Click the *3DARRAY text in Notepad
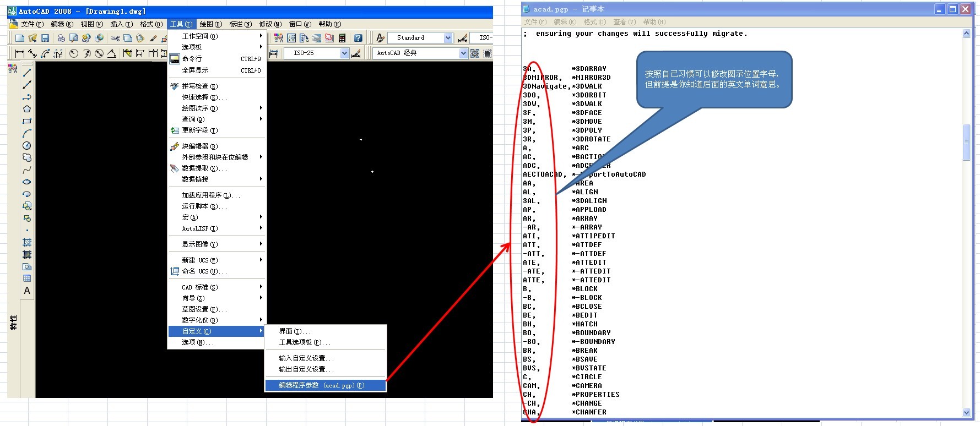The image size is (980, 426). pyautogui.click(x=589, y=69)
